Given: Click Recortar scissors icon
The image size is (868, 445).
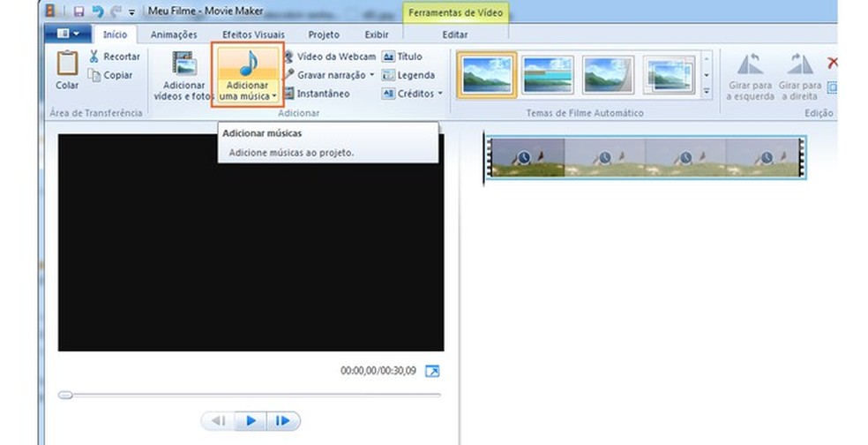Looking at the screenshot, I should pyautogui.click(x=94, y=56).
